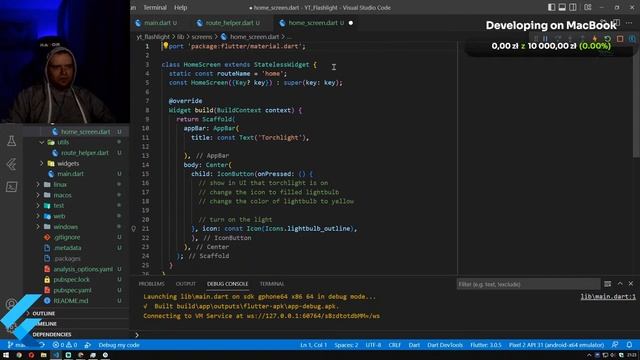Open the terminal-style icon in activity bar

[11, 187]
